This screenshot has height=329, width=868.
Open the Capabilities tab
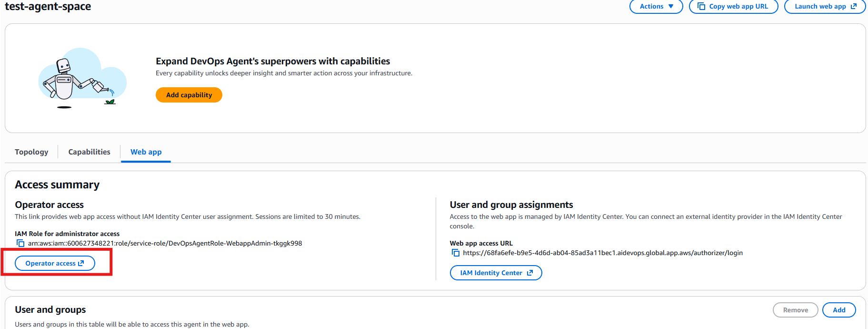click(x=89, y=152)
